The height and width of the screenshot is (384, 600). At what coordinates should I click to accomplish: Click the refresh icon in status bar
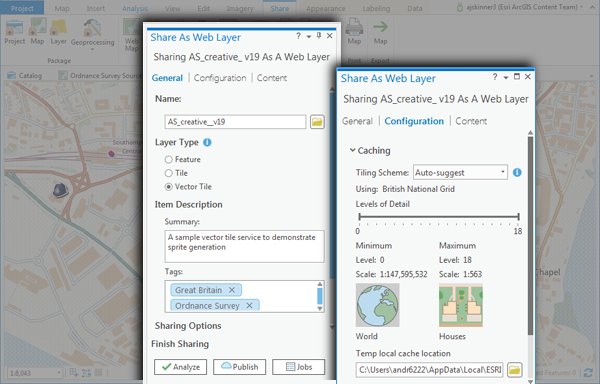588,373
